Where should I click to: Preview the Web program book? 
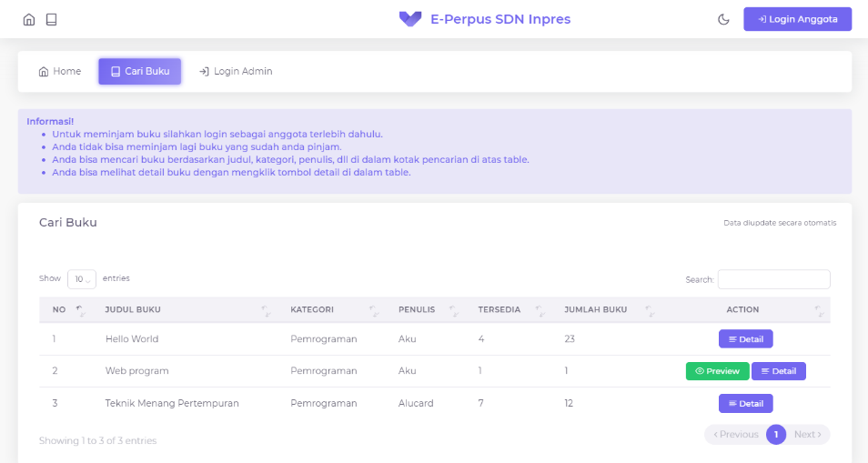tap(717, 371)
